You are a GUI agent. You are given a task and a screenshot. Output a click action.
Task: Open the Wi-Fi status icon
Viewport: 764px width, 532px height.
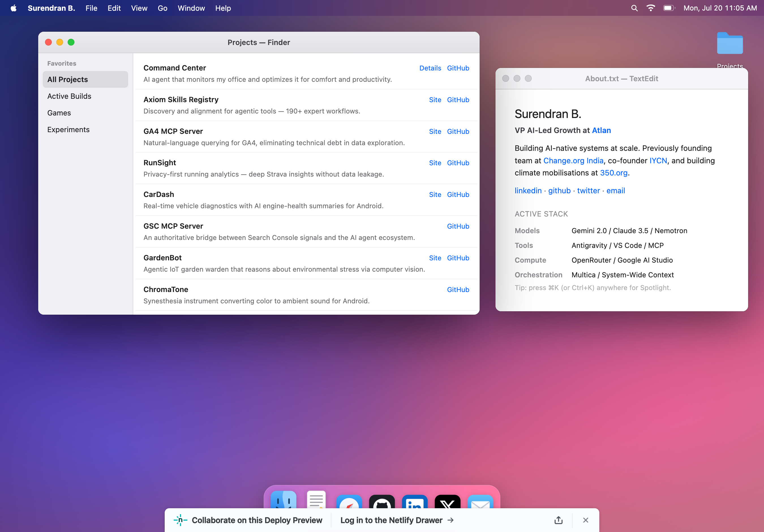(x=651, y=8)
